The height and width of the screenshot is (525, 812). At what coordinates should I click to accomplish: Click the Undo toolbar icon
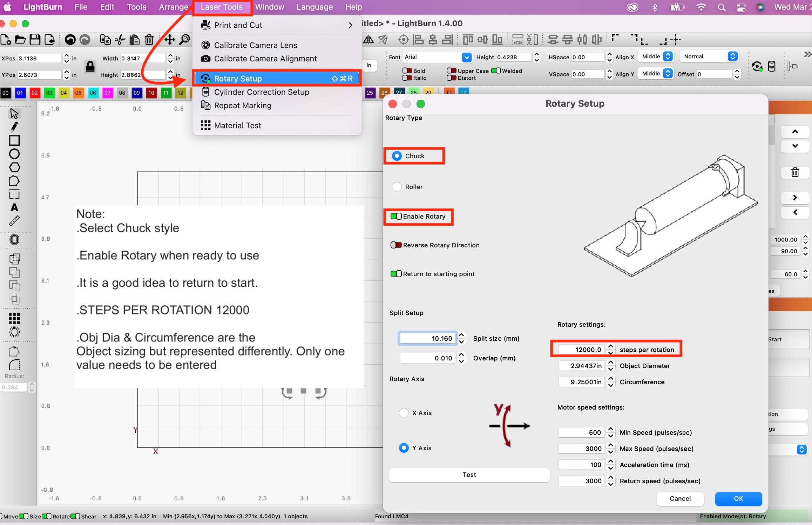tap(70, 39)
